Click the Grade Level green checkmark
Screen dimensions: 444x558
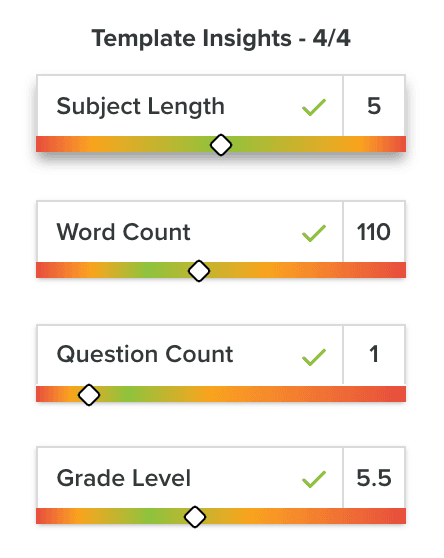pos(314,479)
